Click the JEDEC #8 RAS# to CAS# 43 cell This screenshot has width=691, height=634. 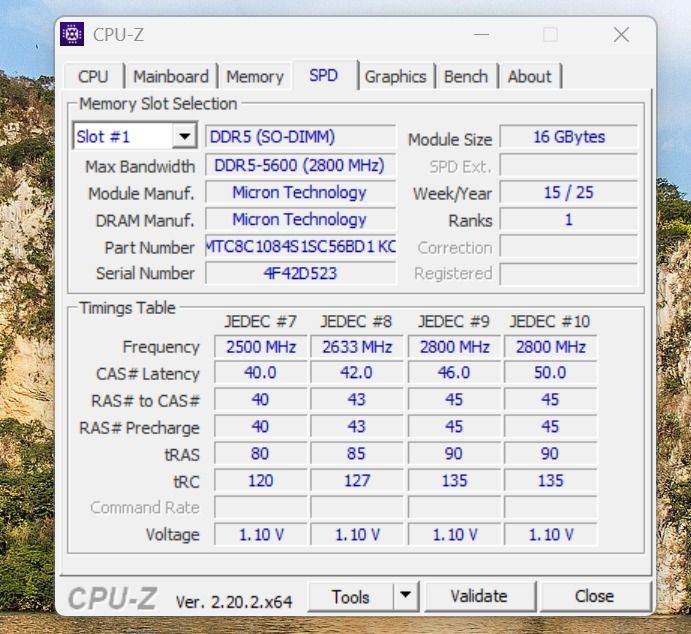pyautogui.click(x=357, y=400)
